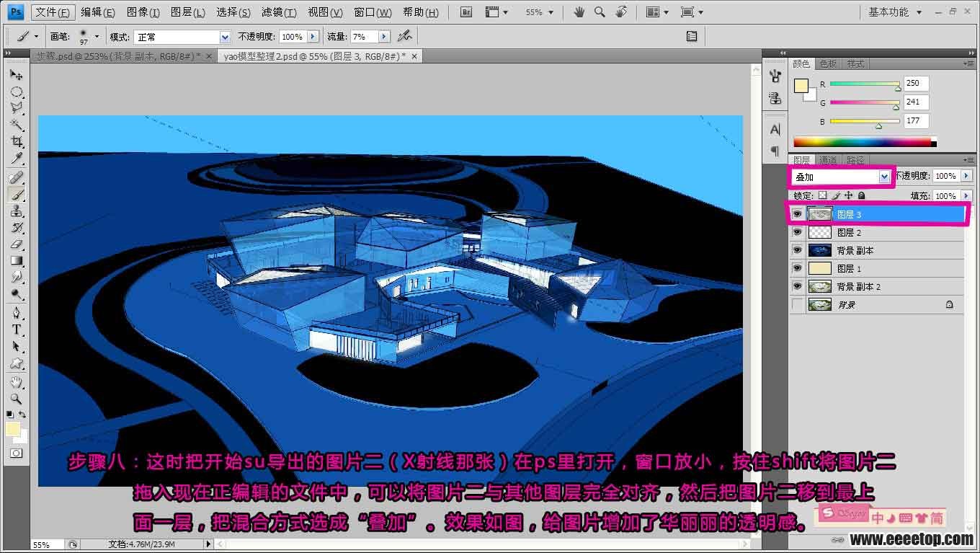The height and width of the screenshot is (553, 980).
Task: Open layer fill slider arrow
Action: [x=966, y=195]
